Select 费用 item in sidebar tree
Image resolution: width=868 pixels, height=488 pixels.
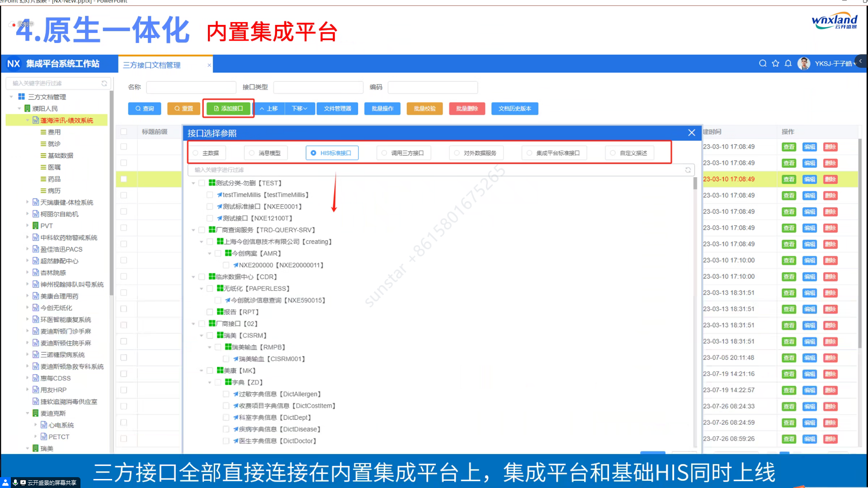point(54,132)
